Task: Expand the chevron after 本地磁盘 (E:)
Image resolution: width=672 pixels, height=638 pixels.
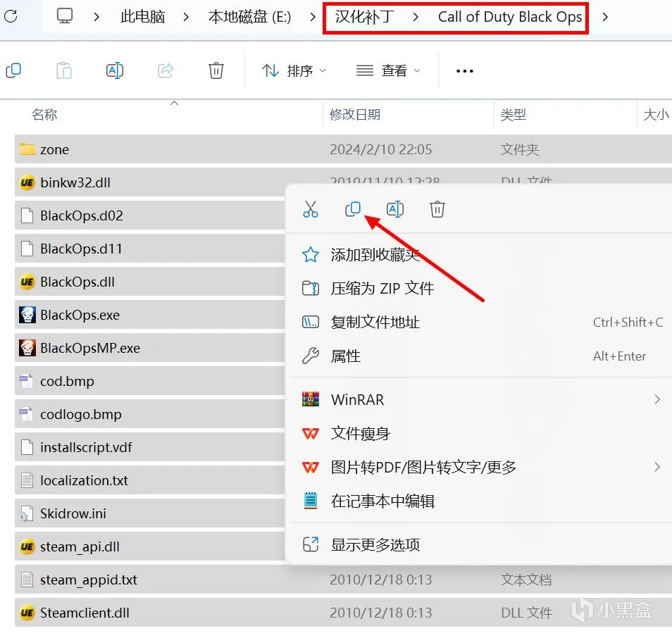Action: 313,17
